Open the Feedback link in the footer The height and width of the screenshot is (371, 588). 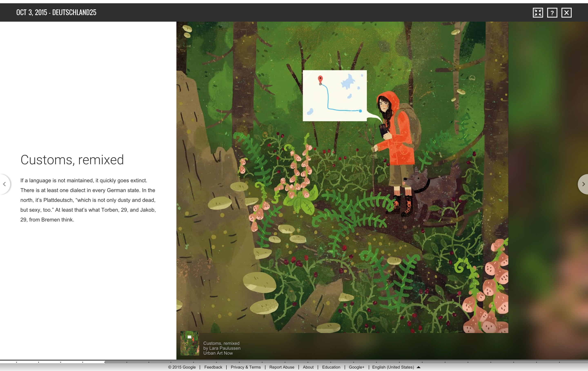[213, 367]
